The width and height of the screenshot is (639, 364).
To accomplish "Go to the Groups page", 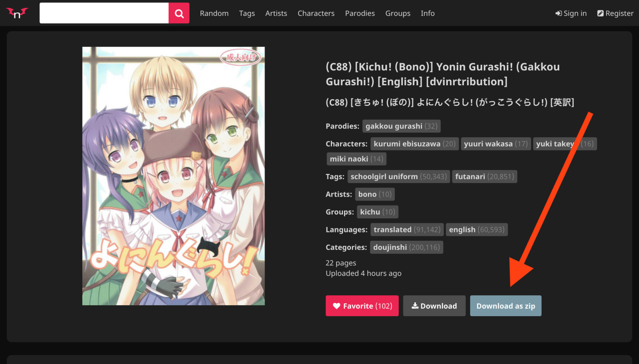I will point(398,13).
